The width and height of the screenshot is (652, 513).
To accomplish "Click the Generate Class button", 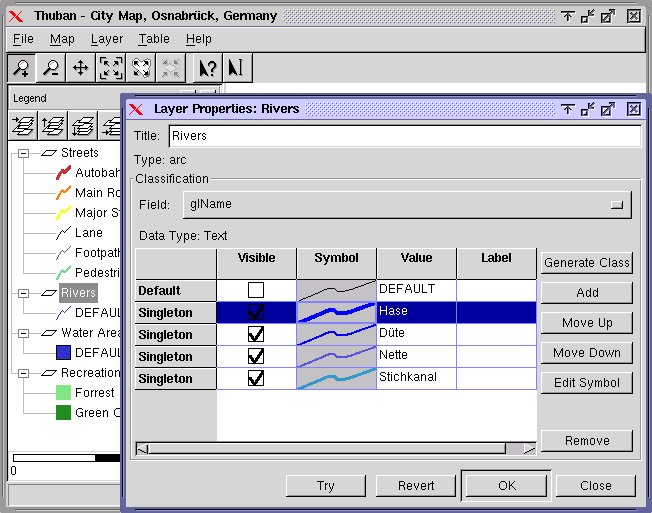I will (587, 263).
